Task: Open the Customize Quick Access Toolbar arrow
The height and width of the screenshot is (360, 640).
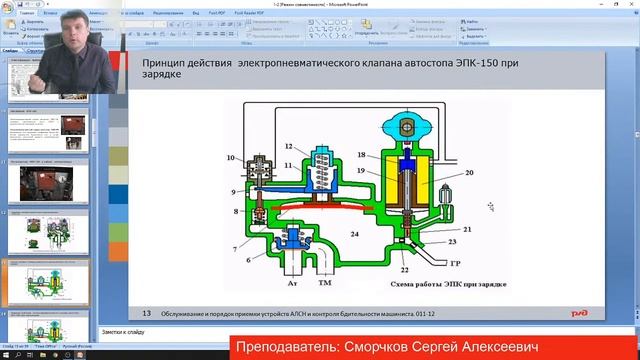Action: (48, 4)
